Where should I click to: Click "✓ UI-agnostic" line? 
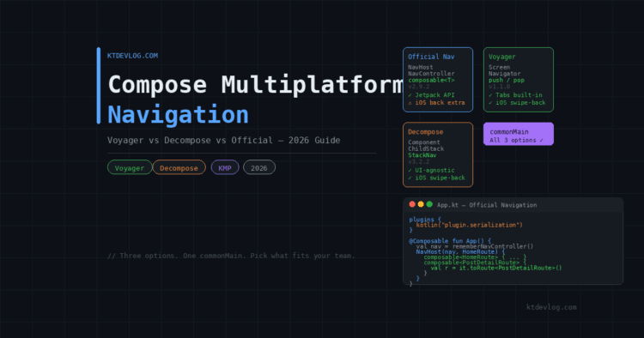coord(431,170)
